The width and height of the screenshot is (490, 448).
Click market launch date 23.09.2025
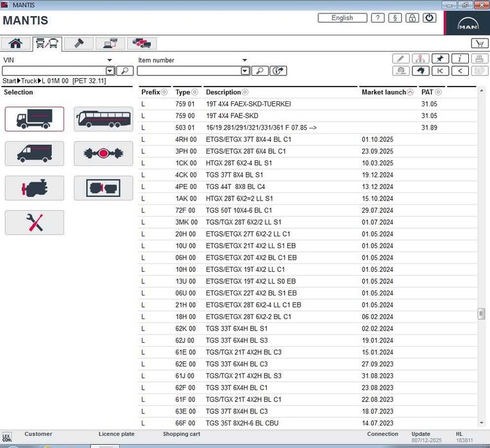pos(378,151)
